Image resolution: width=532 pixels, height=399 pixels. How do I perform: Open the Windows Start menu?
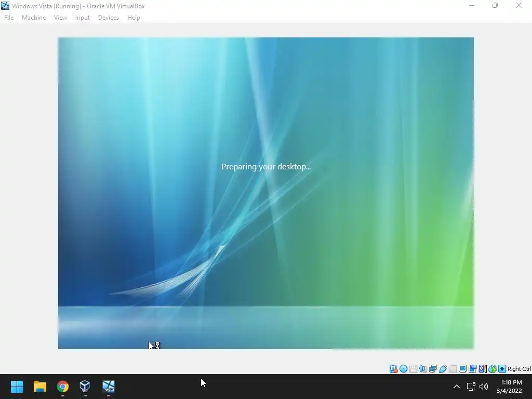[17, 387]
